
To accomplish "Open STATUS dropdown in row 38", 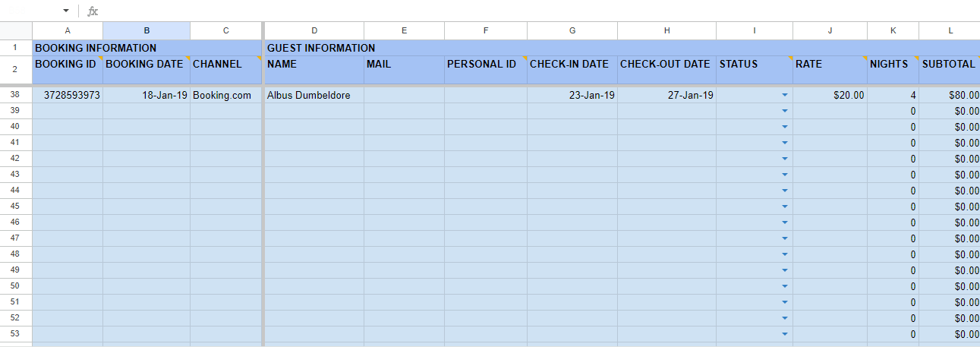I will click(784, 95).
